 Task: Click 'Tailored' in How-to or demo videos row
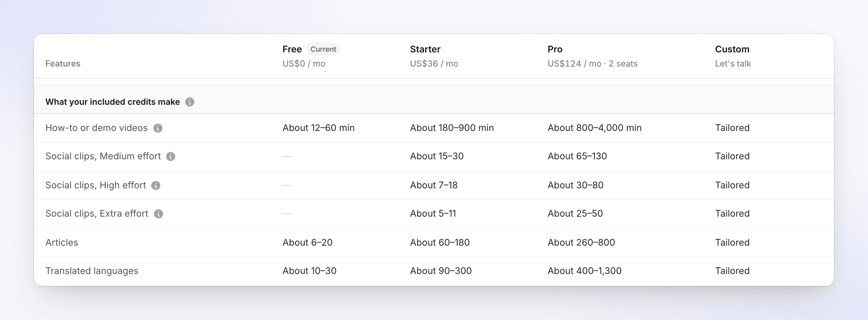(x=732, y=128)
